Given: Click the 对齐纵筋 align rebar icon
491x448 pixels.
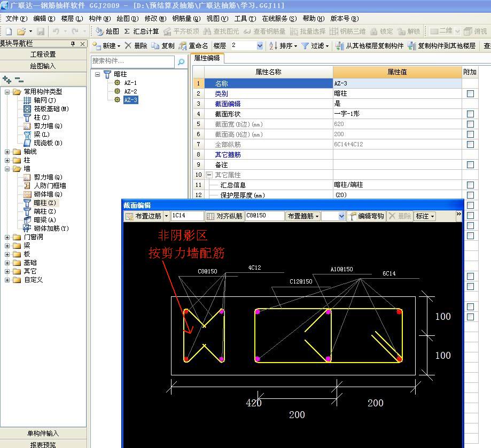Looking at the screenshot, I should (x=211, y=216).
